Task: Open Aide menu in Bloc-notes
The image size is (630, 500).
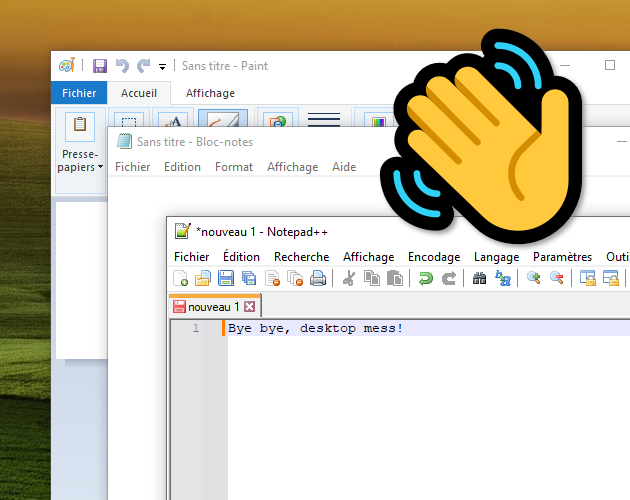Action: [344, 167]
